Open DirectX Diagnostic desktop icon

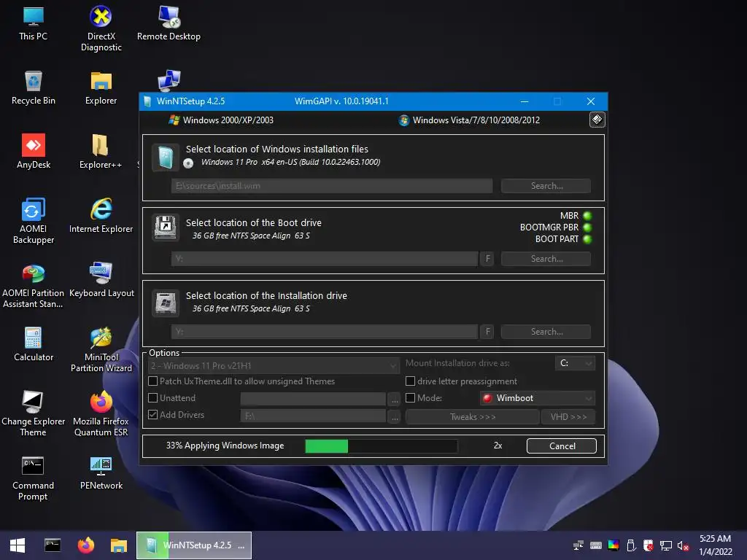[101, 28]
